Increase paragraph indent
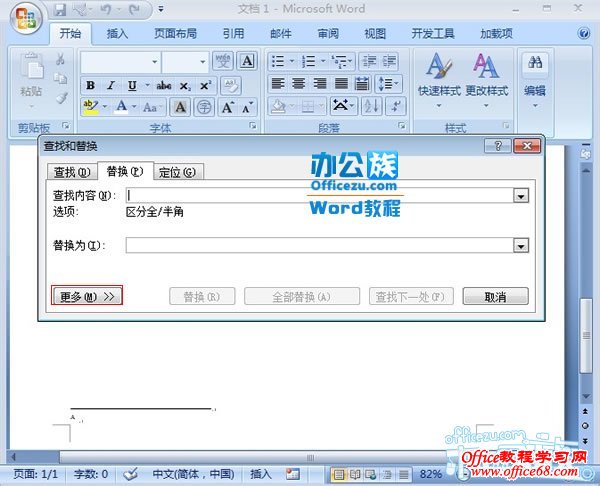Image resolution: width=600 pixels, height=486 pixels. pyautogui.click(x=389, y=61)
